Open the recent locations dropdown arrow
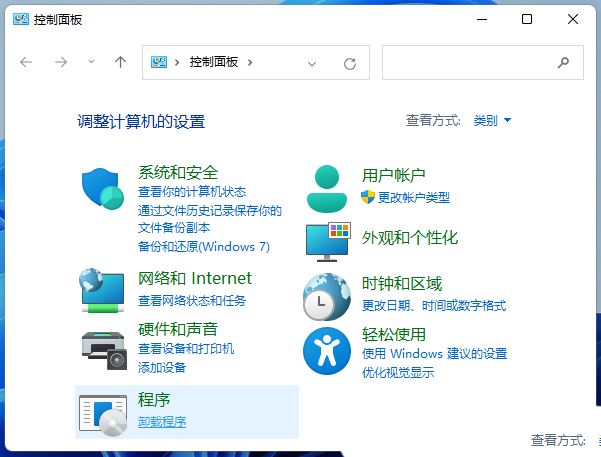 click(x=91, y=61)
